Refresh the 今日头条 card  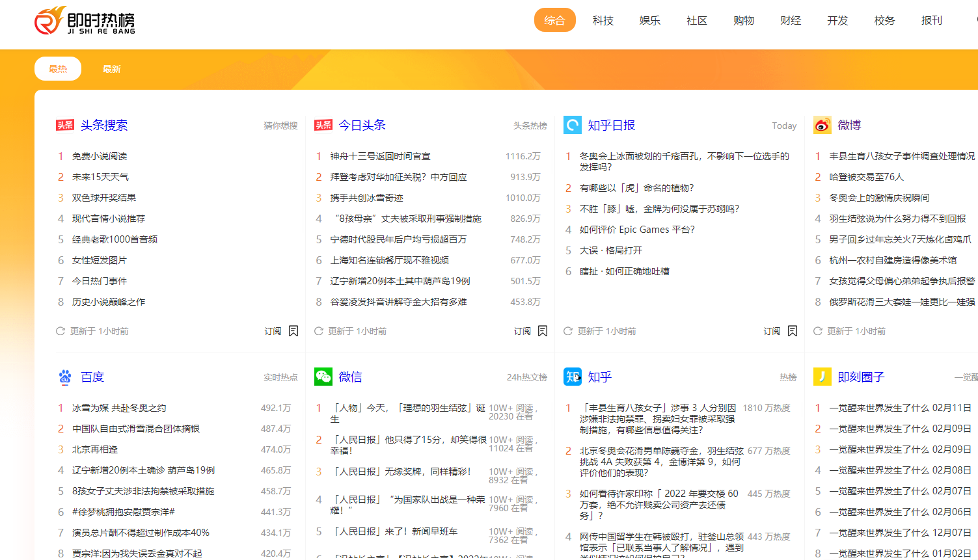[x=319, y=331]
